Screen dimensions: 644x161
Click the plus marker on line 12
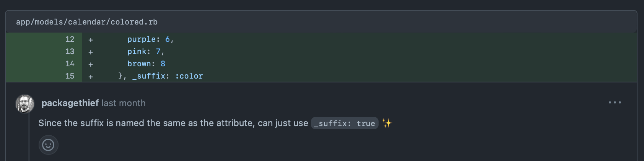(x=91, y=39)
